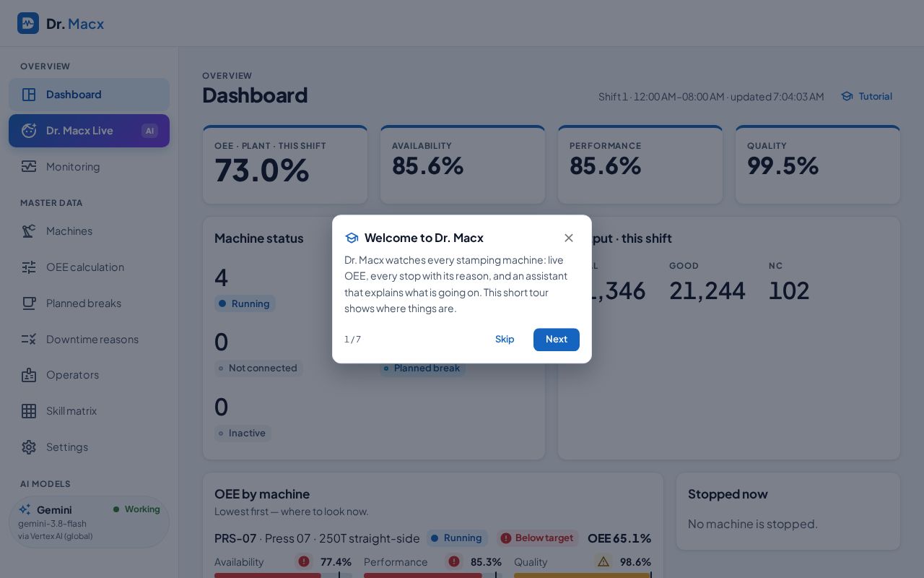Click the Running status chip under Machine status
924x578 pixels.
245,304
